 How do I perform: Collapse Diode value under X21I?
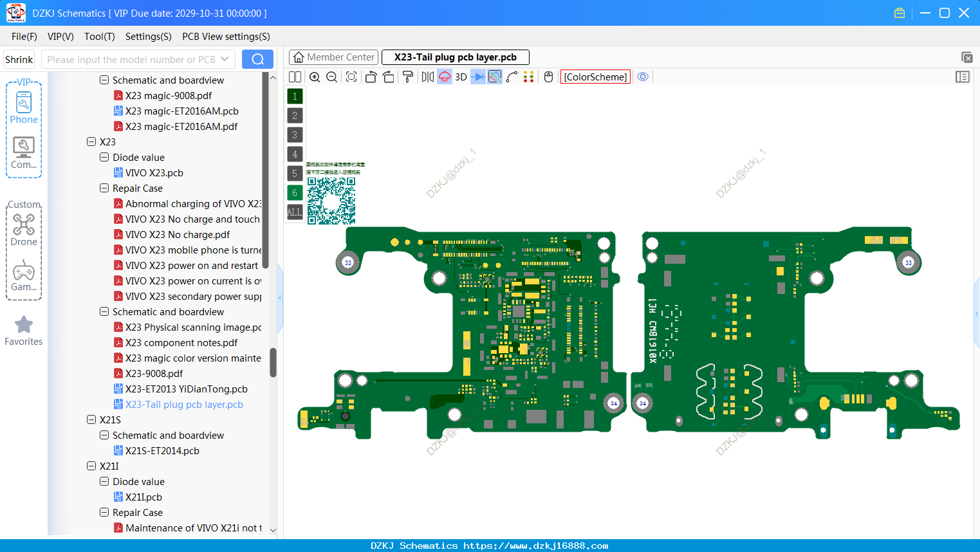tap(104, 481)
